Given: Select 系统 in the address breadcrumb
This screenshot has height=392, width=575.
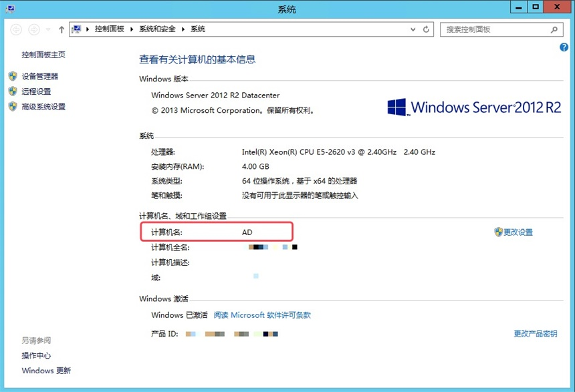Looking at the screenshot, I should 198,29.
